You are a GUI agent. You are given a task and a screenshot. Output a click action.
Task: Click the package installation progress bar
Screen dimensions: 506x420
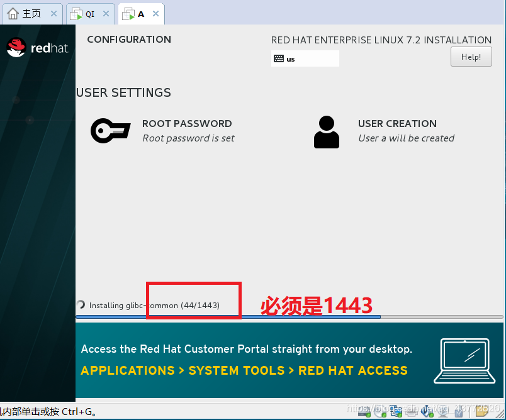pos(290,317)
